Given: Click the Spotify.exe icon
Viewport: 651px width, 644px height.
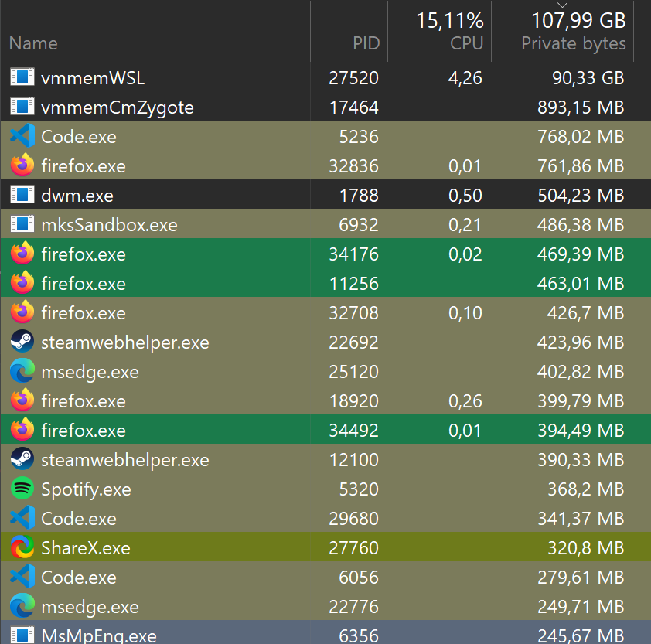Looking at the screenshot, I should 22,489.
